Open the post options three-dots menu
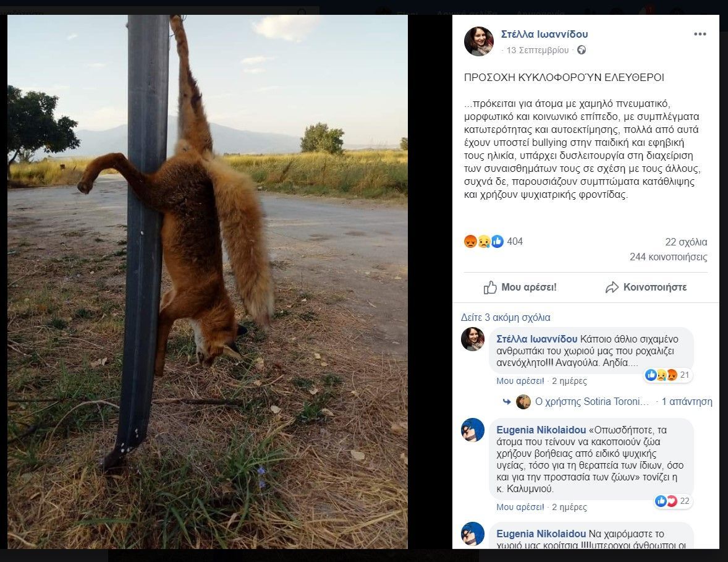This screenshot has height=562, width=728. 700,34
